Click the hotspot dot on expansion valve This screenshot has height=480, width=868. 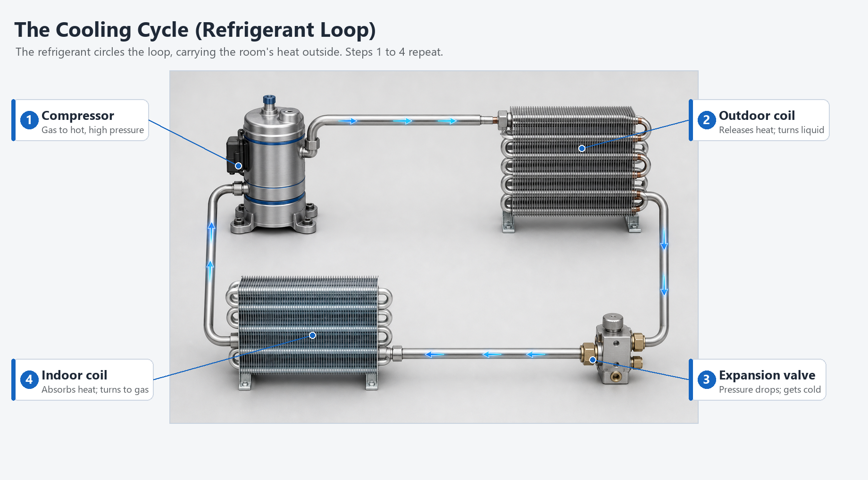pyautogui.click(x=593, y=360)
